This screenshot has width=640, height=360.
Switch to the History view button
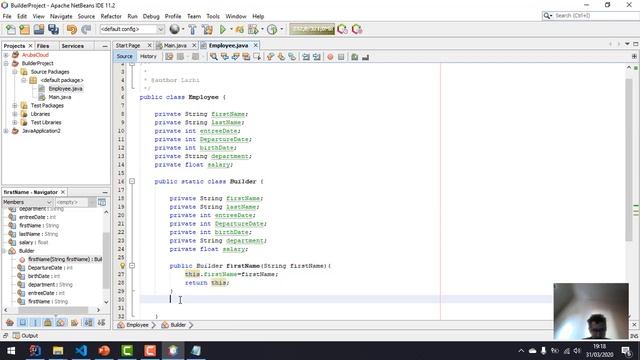[x=148, y=56]
